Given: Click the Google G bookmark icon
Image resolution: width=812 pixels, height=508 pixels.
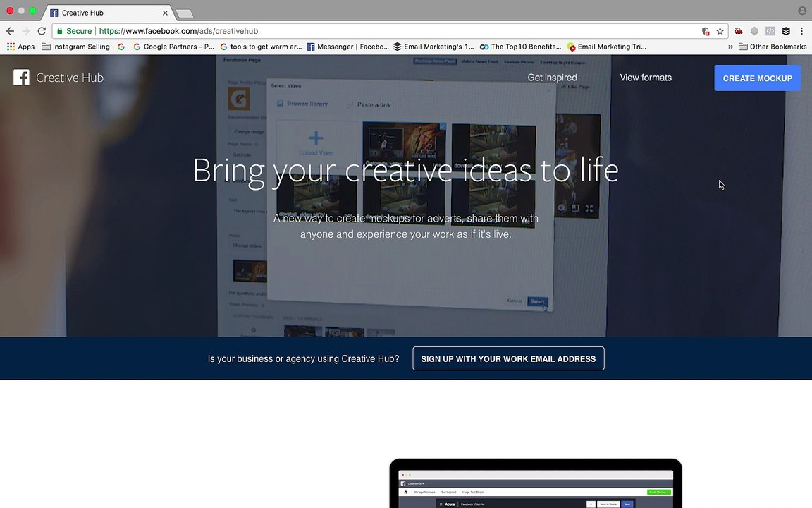Looking at the screenshot, I should tap(121, 47).
